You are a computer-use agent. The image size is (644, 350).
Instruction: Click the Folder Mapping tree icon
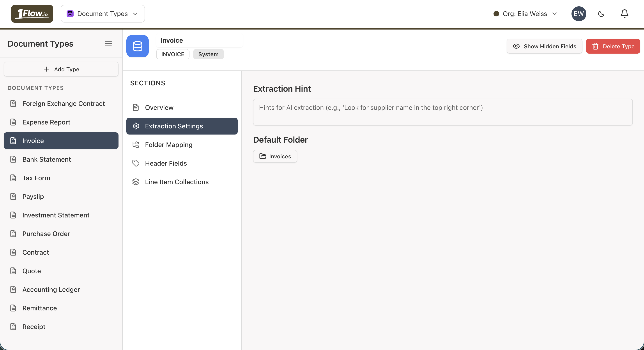(x=136, y=145)
